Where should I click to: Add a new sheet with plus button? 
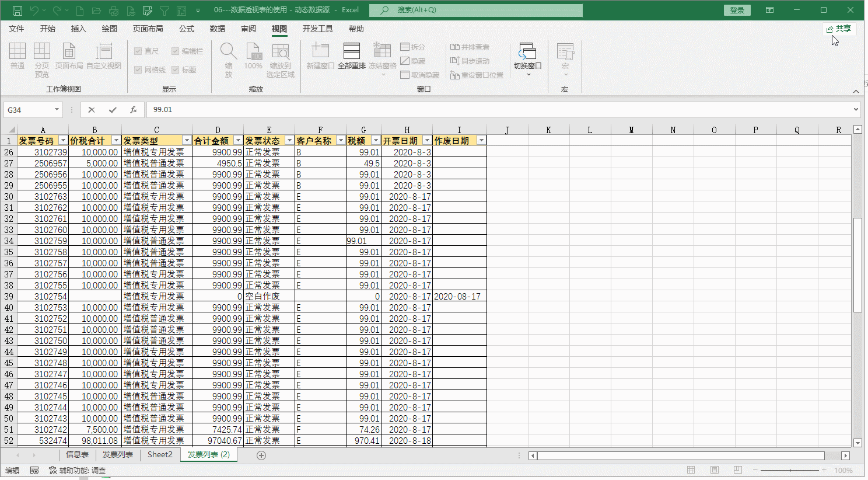[x=261, y=455]
